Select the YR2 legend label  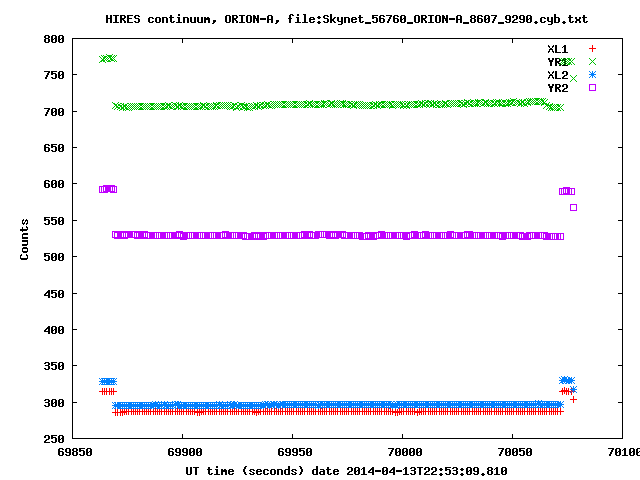pyautogui.click(x=558, y=88)
